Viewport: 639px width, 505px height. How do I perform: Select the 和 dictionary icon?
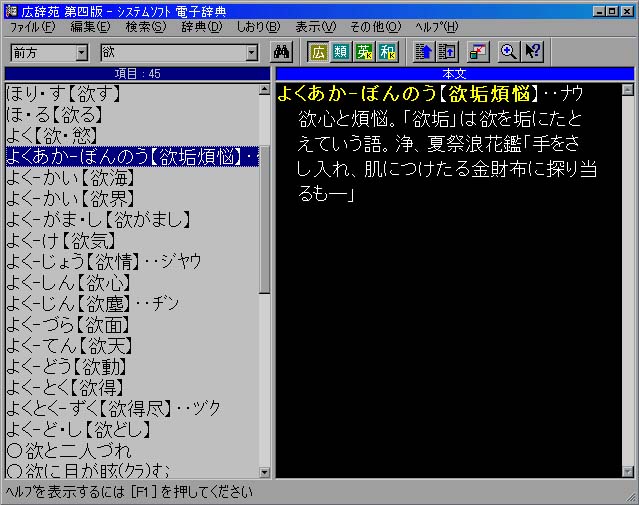pyautogui.click(x=386, y=52)
